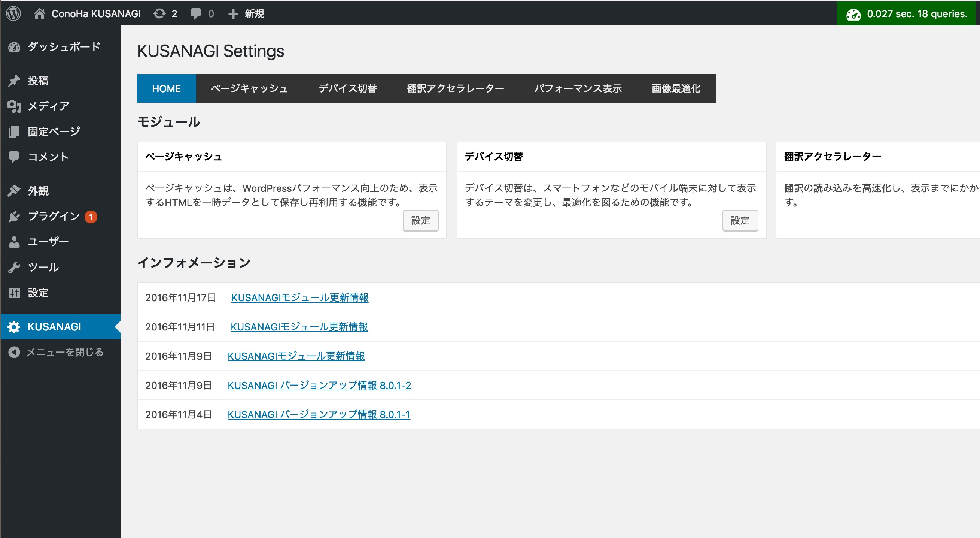Screen dimensions: 980x538
Task: Click the ユーザー person icon
Action: pos(15,242)
